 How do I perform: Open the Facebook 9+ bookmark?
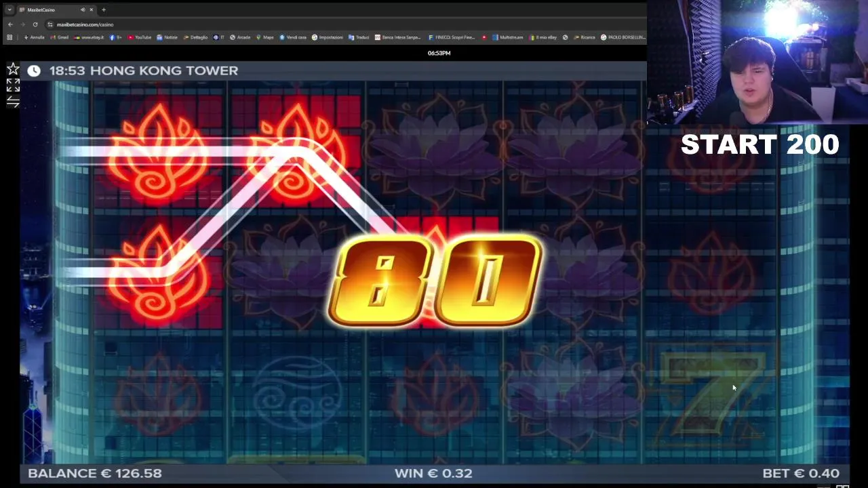(x=116, y=37)
